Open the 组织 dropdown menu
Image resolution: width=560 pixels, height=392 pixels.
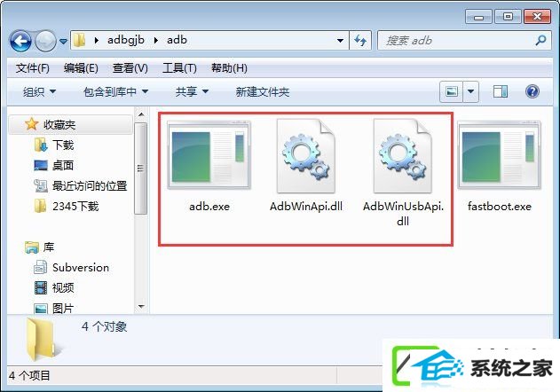(x=39, y=91)
